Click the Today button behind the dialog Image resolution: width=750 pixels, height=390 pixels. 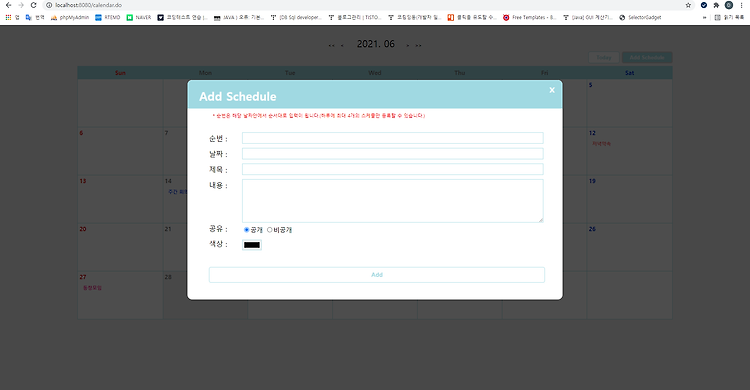(604, 57)
